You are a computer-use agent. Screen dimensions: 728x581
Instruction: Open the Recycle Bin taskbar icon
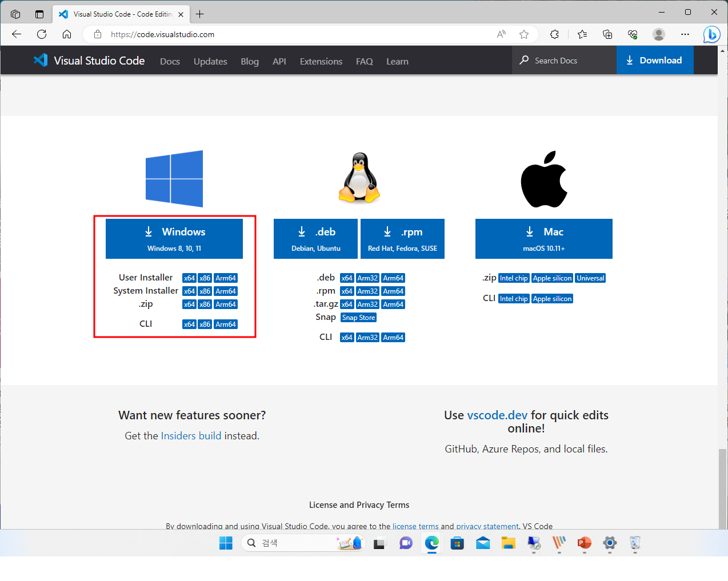click(635, 543)
